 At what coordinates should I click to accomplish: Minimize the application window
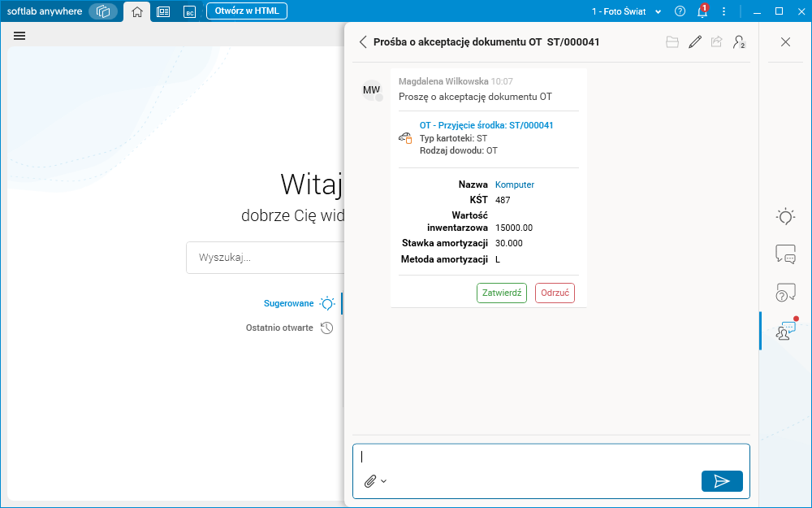coord(757,11)
